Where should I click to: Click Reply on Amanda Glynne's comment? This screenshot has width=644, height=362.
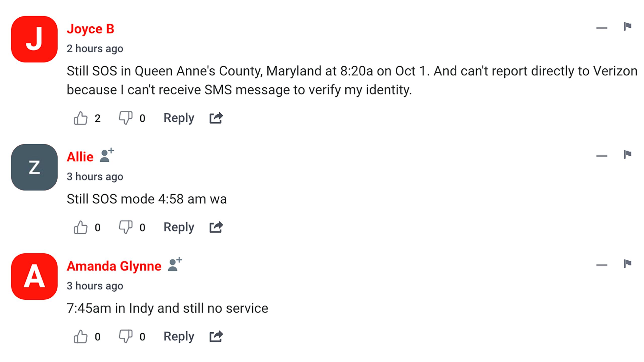(x=179, y=336)
